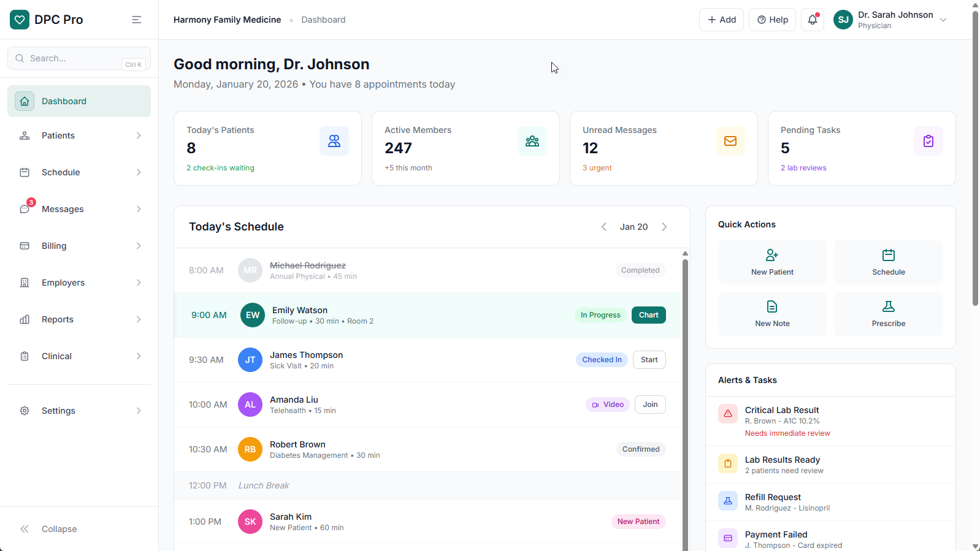The height and width of the screenshot is (551, 980).
Task: Open the Help button
Action: pos(772,20)
